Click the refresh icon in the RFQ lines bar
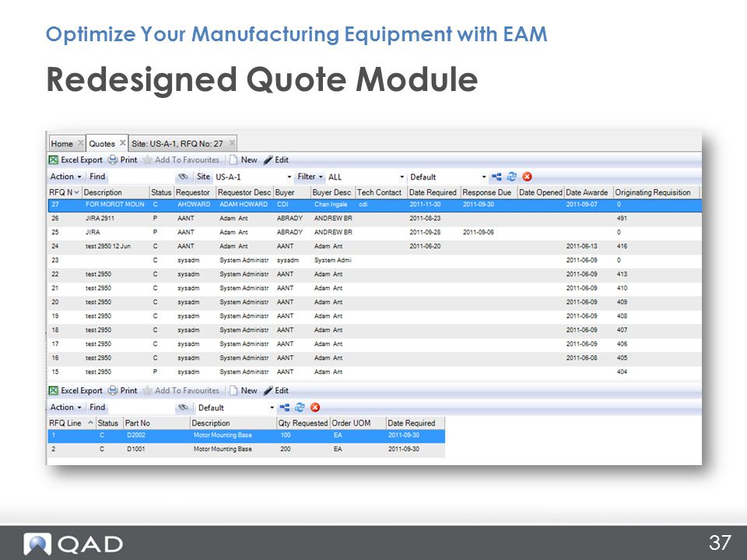The height and width of the screenshot is (560, 747). [x=300, y=407]
